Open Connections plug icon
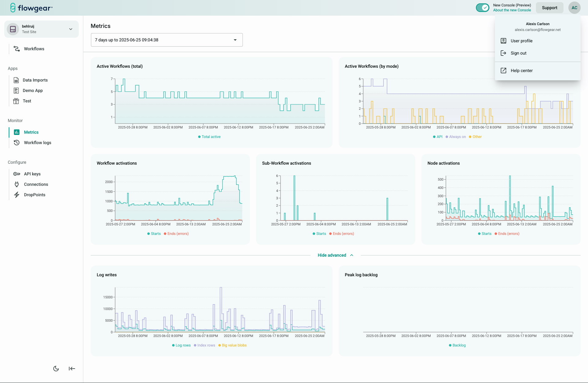Image resolution: width=588 pixels, height=383 pixels. coord(17,184)
